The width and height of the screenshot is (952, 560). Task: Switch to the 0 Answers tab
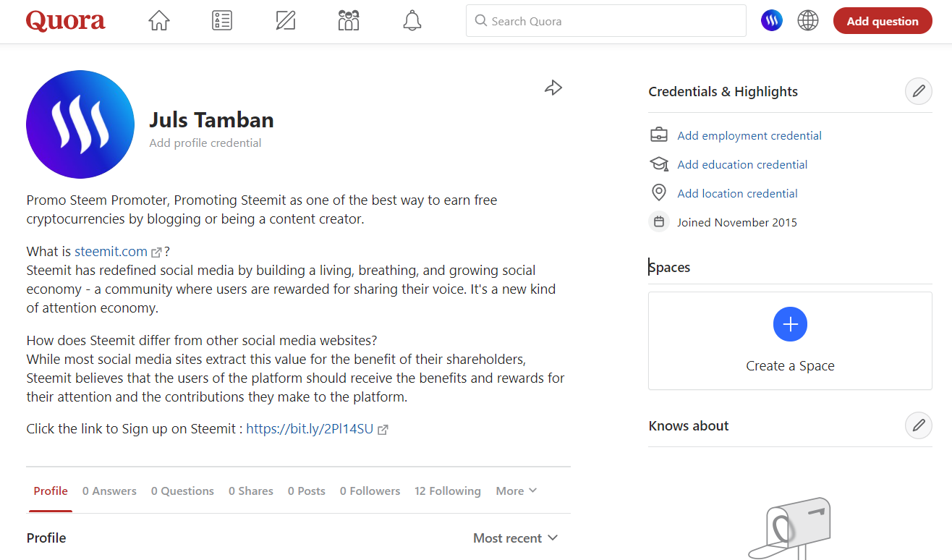pyautogui.click(x=109, y=491)
